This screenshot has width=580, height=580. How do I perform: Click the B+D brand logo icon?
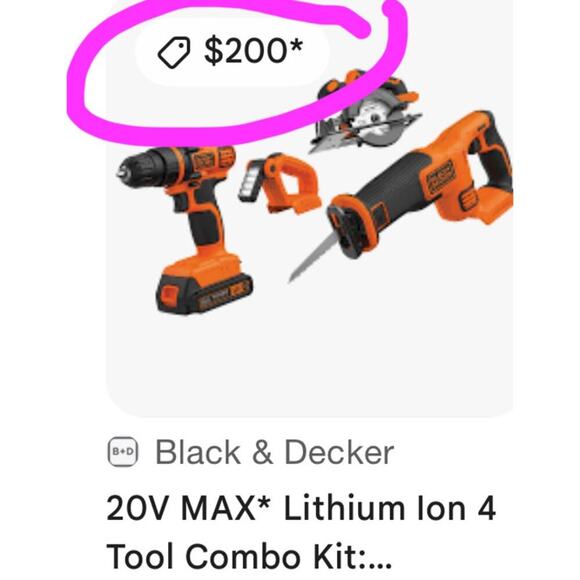click(x=123, y=452)
